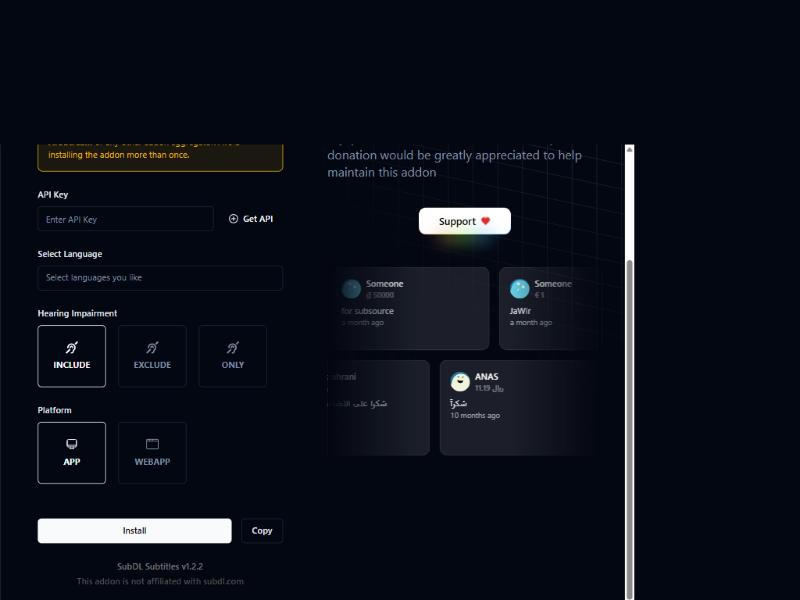The height and width of the screenshot is (600, 800).
Task: Click the plus circle icon beside Get API
Action: coord(233,219)
